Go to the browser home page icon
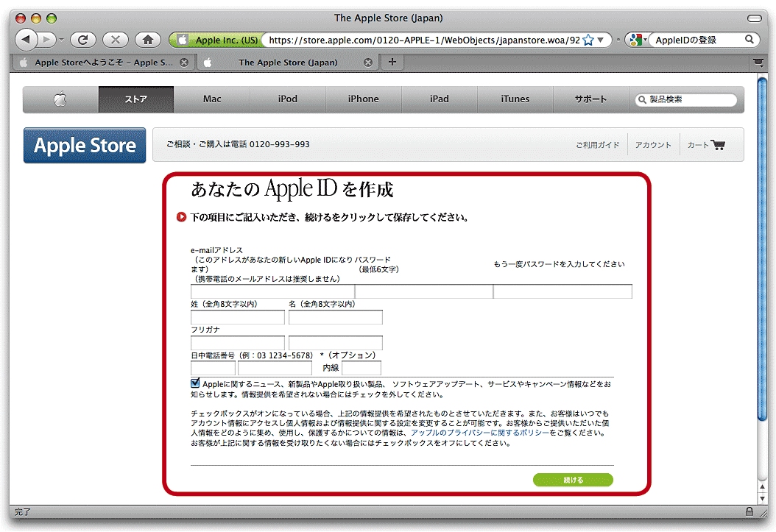776x532 pixels. click(x=147, y=40)
